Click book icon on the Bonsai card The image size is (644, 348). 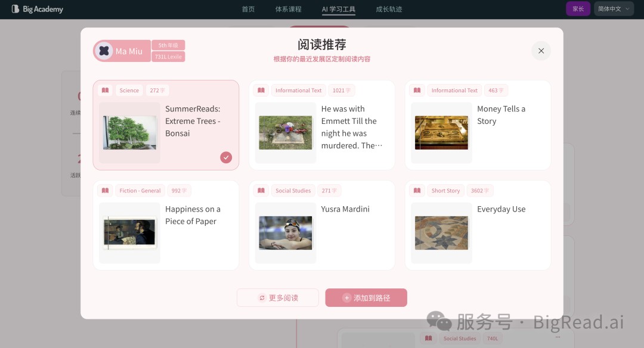105,91
